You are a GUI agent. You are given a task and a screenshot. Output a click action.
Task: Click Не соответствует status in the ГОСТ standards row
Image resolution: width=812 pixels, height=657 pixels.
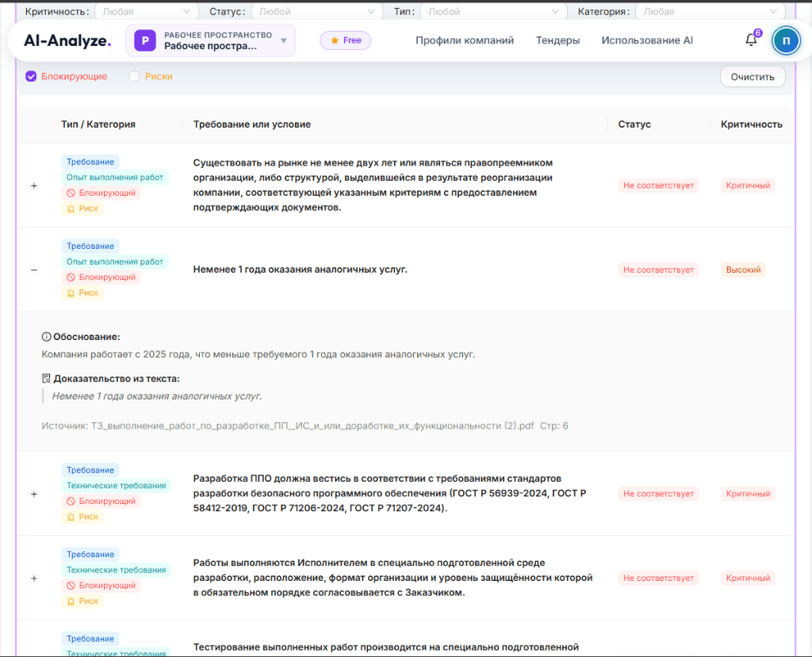click(x=658, y=494)
